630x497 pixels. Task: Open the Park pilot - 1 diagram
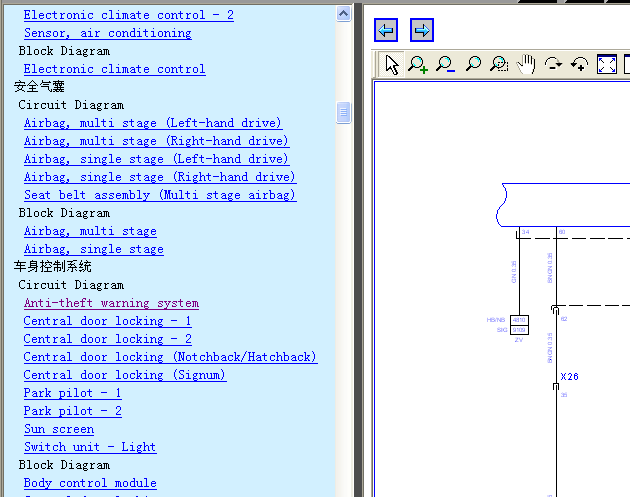tap(72, 393)
